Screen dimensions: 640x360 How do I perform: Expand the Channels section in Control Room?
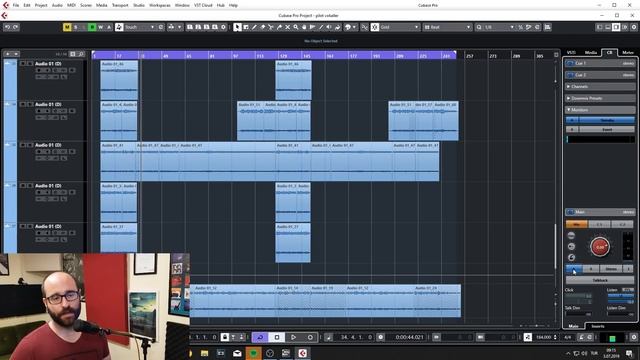[x=600, y=87]
